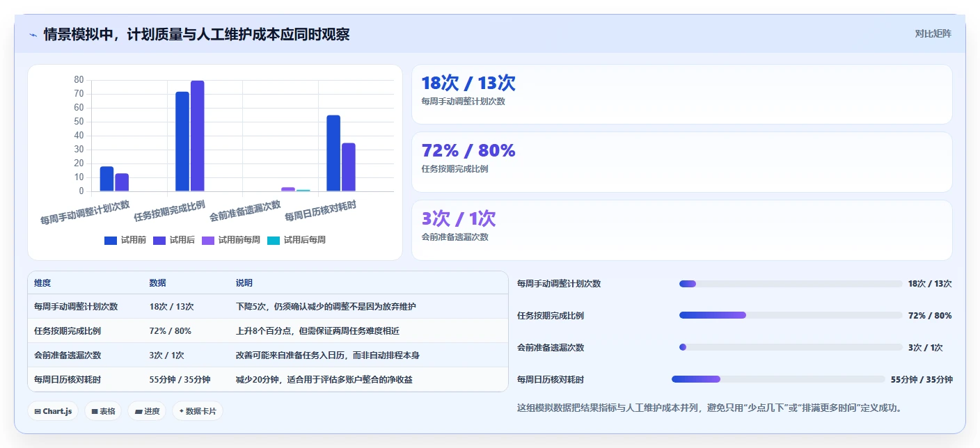Click the 3次 / 1次 stat card
The height and width of the screenshot is (448, 980).
(x=682, y=230)
